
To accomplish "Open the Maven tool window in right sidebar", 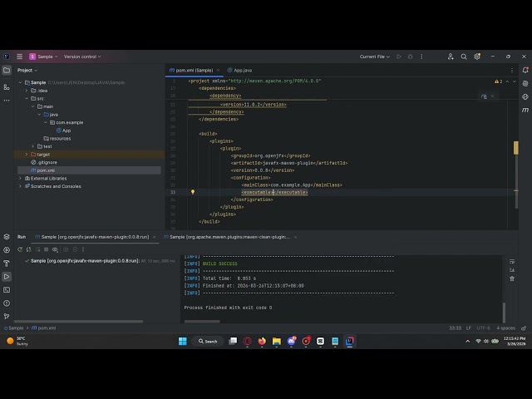I will point(525,110).
